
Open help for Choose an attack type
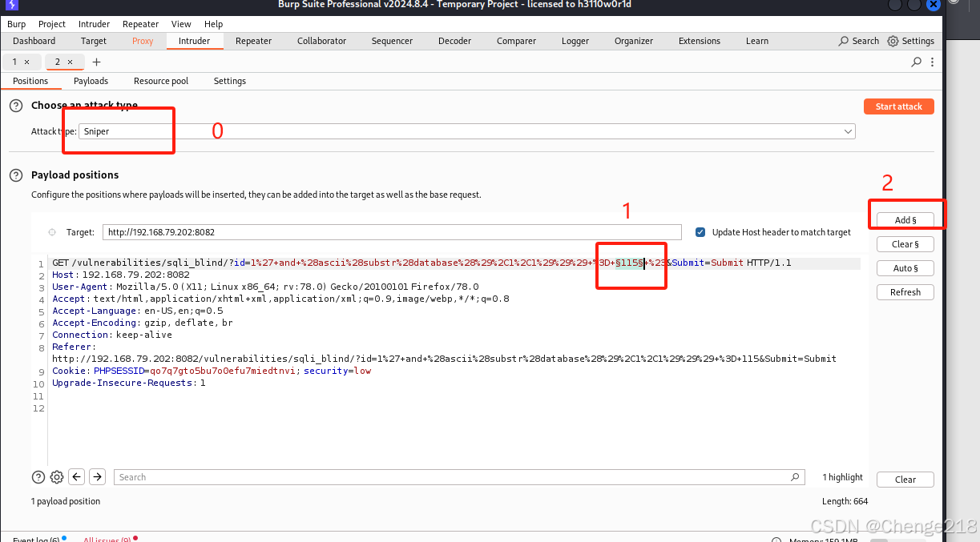coord(16,106)
